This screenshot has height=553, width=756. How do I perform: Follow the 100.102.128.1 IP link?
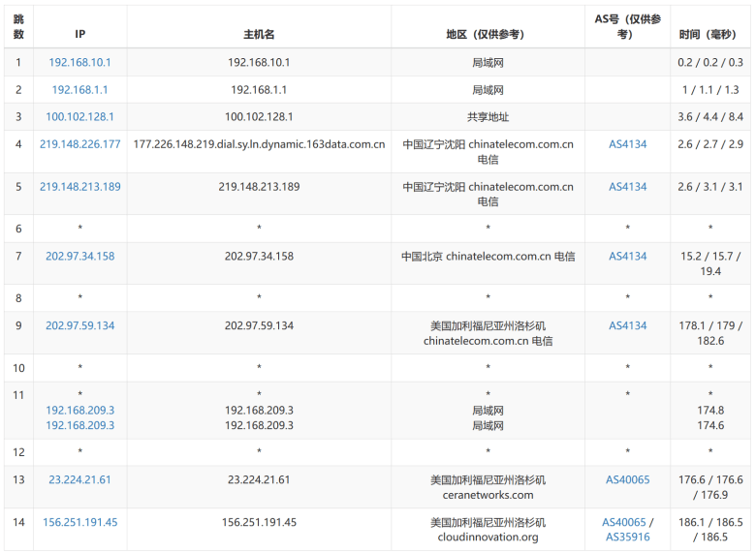80,116
